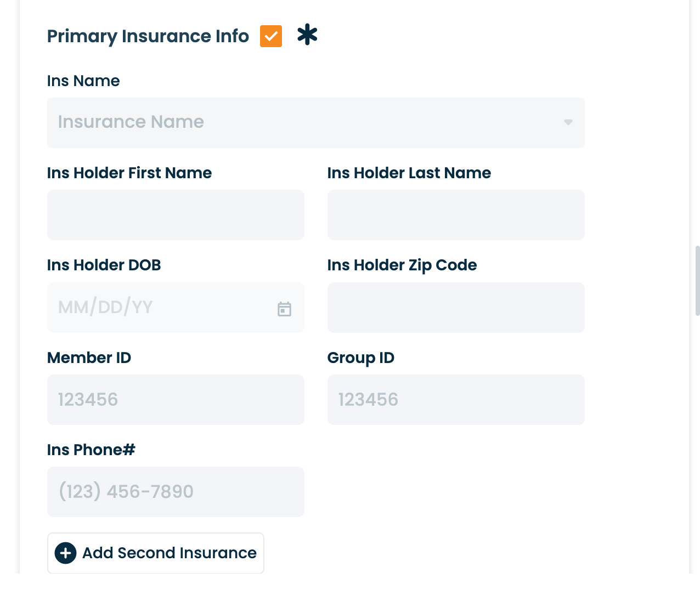Click the Group ID input box
The image size is (700, 601).
pyautogui.click(x=455, y=400)
